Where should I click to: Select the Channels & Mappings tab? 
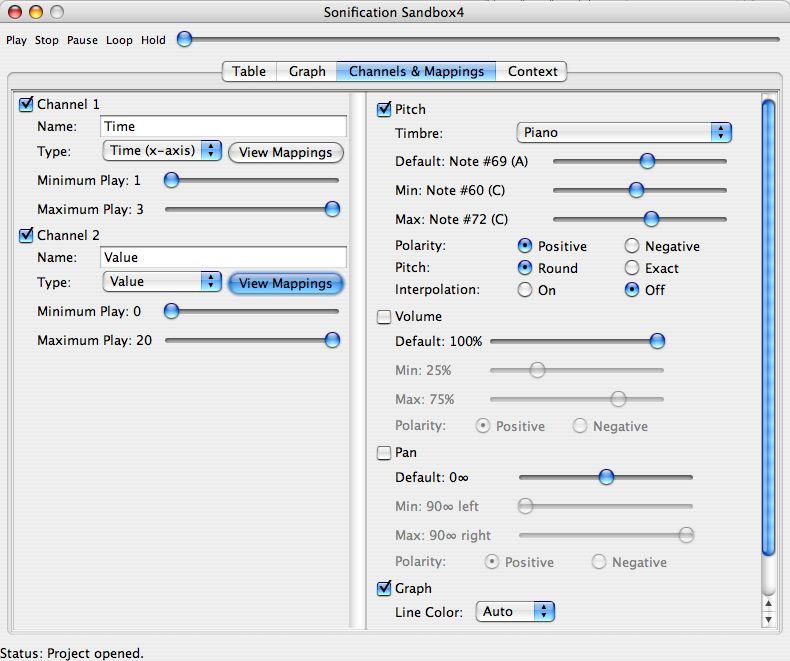click(416, 72)
